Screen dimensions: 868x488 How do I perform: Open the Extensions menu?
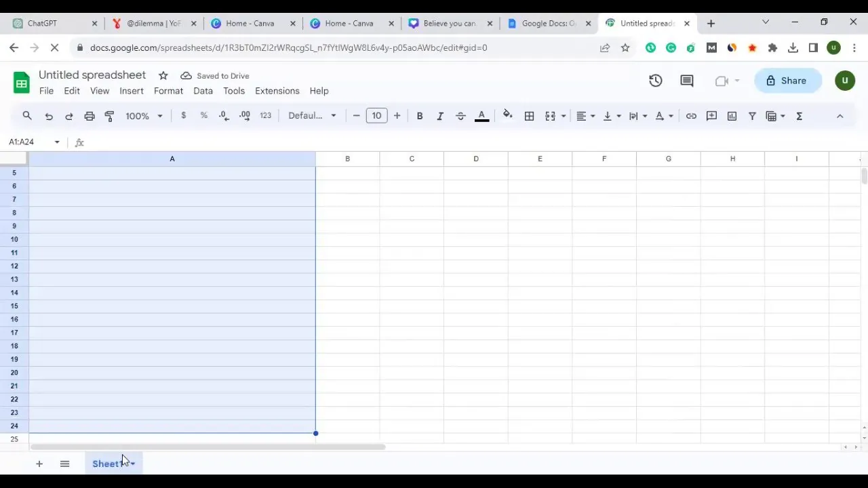pyautogui.click(x=277, y=91)
